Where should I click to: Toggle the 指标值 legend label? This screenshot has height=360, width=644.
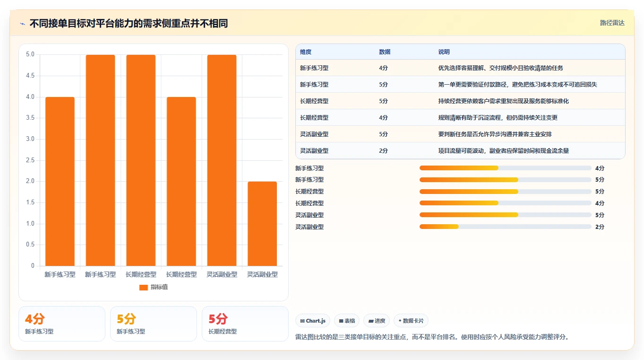159,288
